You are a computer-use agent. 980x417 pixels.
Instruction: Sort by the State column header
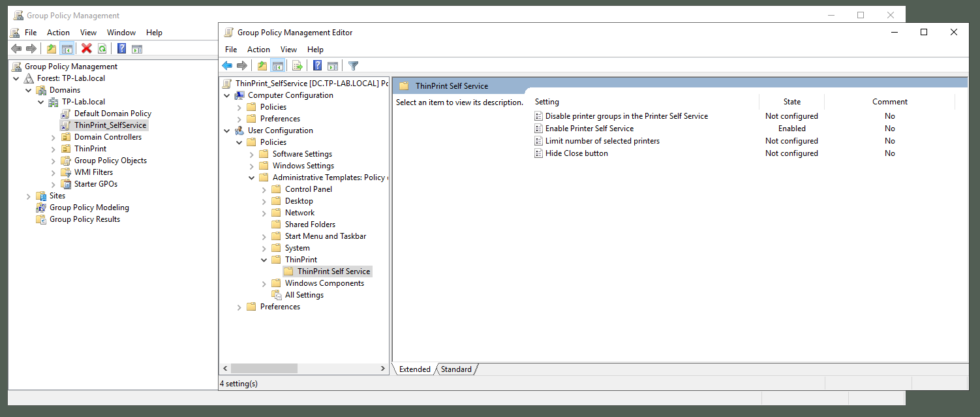pyautogui.click(x=792, y=102)
